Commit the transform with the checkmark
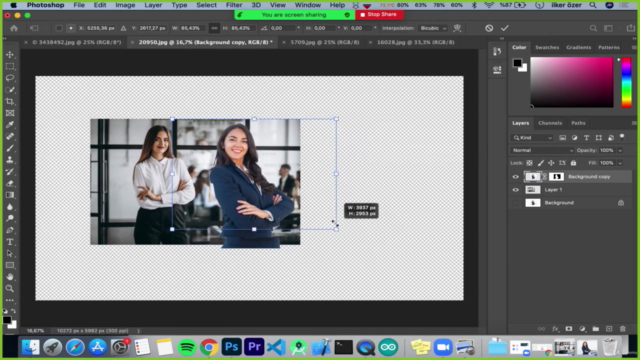The height and width of the screenshot is (360, 640). pyautogui.click(x=505, y=28)
